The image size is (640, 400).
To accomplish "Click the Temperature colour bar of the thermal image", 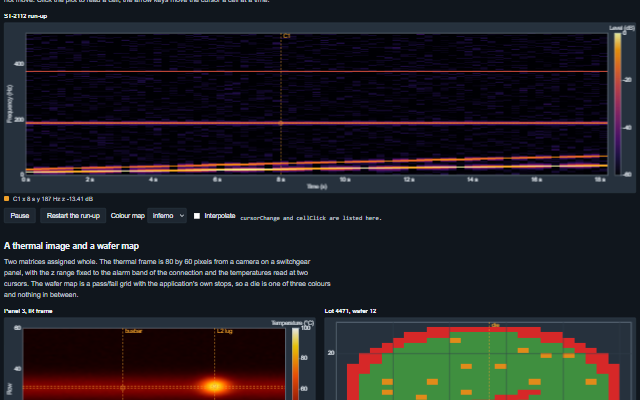I will [295, 364].
